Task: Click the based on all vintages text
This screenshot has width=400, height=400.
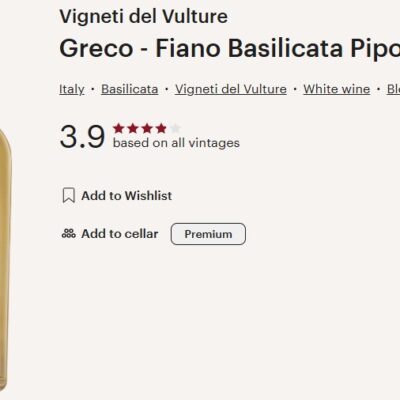Action: point(176,143)
